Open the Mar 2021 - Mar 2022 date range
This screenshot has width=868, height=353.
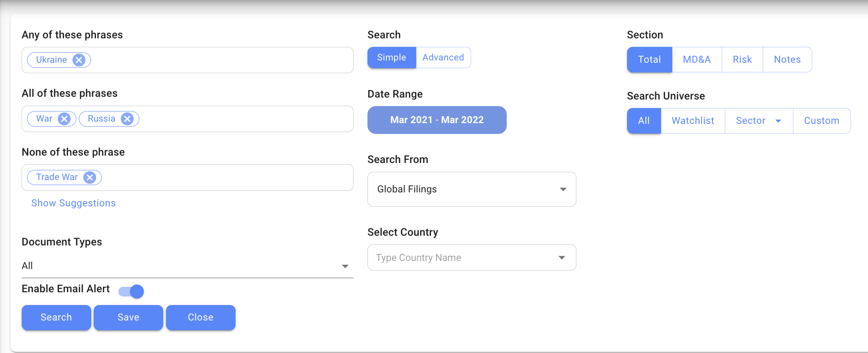[437, 120]
